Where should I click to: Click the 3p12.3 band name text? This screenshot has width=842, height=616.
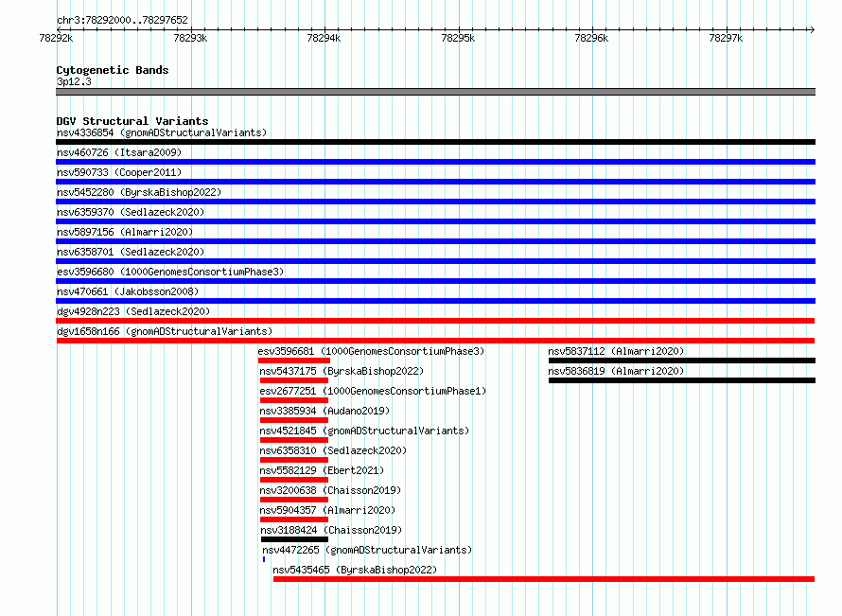pyautogui.click(x=74, y=81)
